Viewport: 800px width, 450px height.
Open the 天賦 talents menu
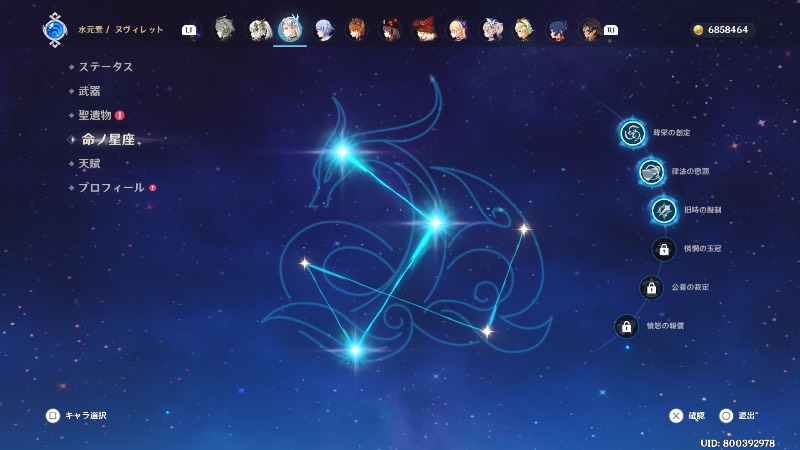89,164
